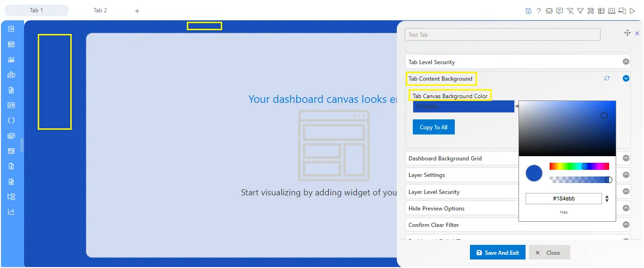The image size is (644, 268).
Task: Click the clear filter icon
Action: click(x=570, y=11)
